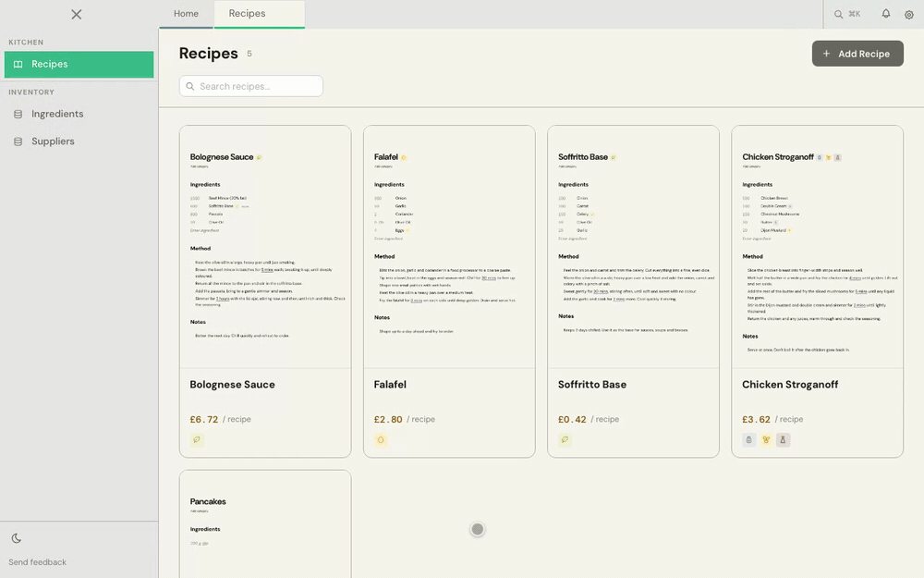Click the database icon beside Suppliers
This screenshot has height=578, width=924.
click(18, 141)
